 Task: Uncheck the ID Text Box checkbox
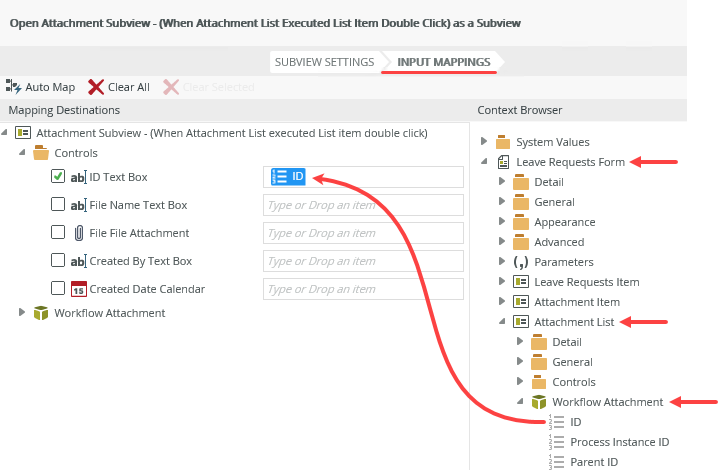point(58,177)
